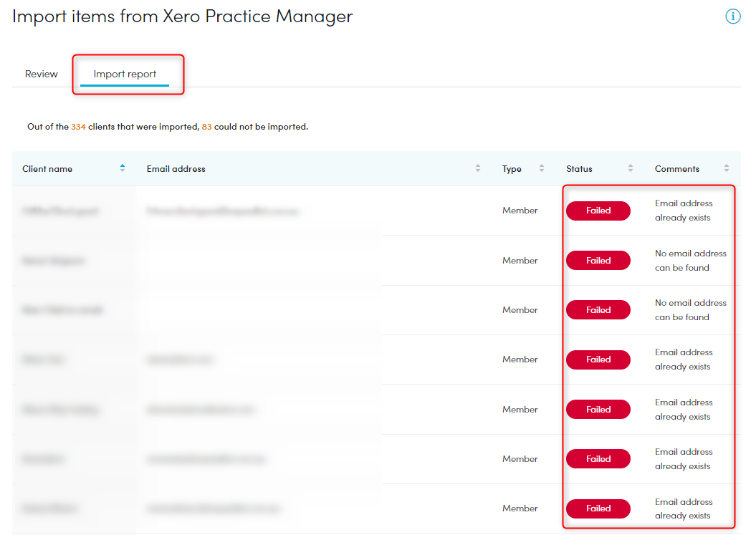
Task: Select the Import report tab
Action: click(x=125, y=74)
